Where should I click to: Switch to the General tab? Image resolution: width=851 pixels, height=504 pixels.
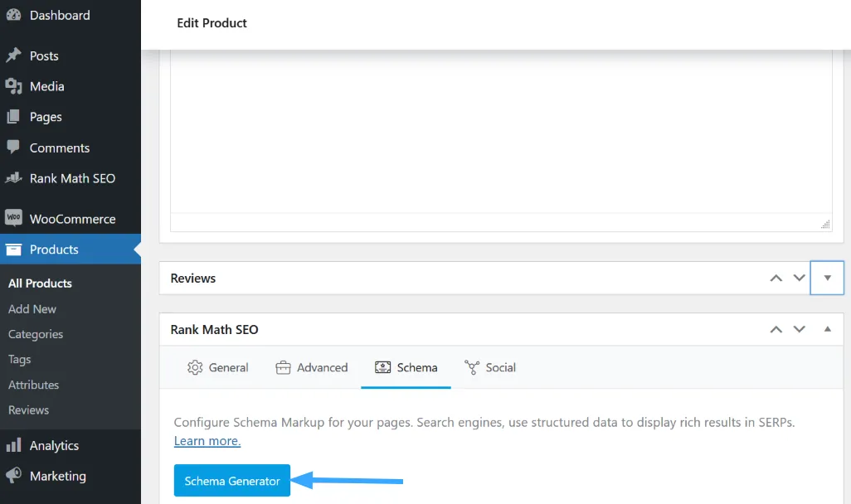pyautogui.click(x=217, y=367)
